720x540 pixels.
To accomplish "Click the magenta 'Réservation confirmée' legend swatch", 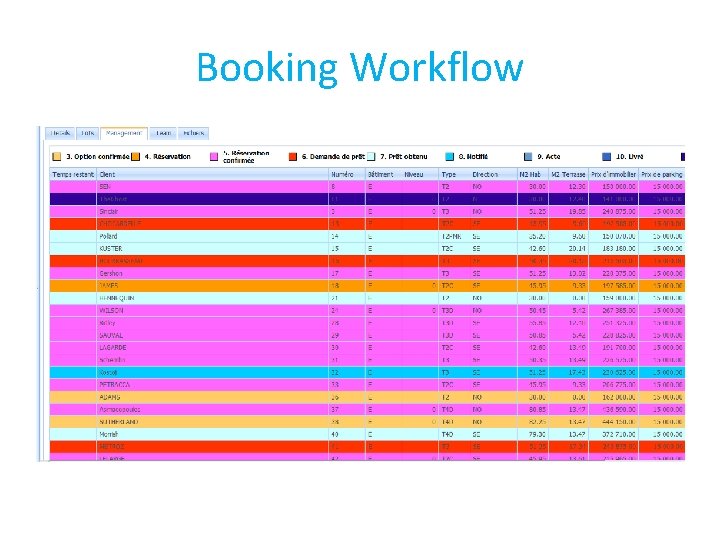I will pyautogui.click(x=214, y=157).
